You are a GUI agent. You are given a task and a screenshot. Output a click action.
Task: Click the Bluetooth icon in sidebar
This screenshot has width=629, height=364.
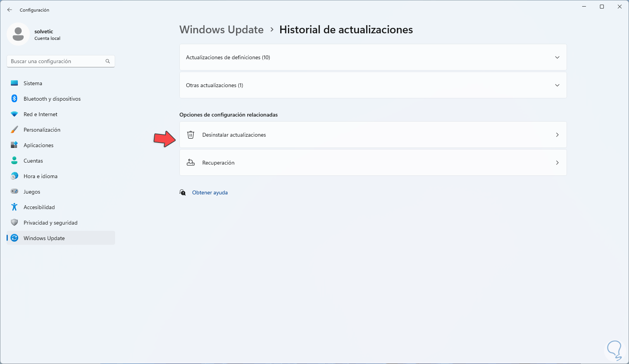[14, 99]
